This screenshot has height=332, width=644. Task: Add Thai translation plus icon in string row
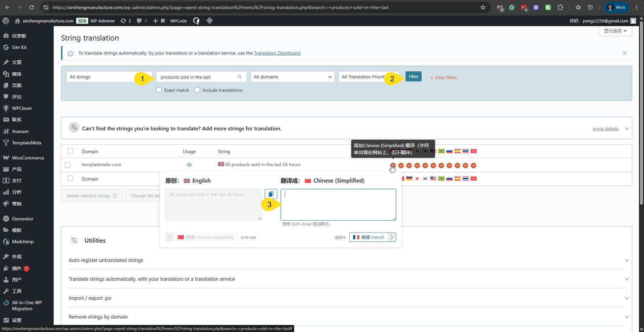point(465,165)
